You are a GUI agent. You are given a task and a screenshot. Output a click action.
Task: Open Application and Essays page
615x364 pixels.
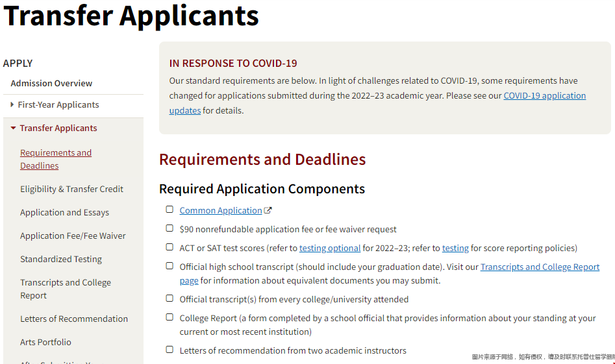click(x=64, y=213)
